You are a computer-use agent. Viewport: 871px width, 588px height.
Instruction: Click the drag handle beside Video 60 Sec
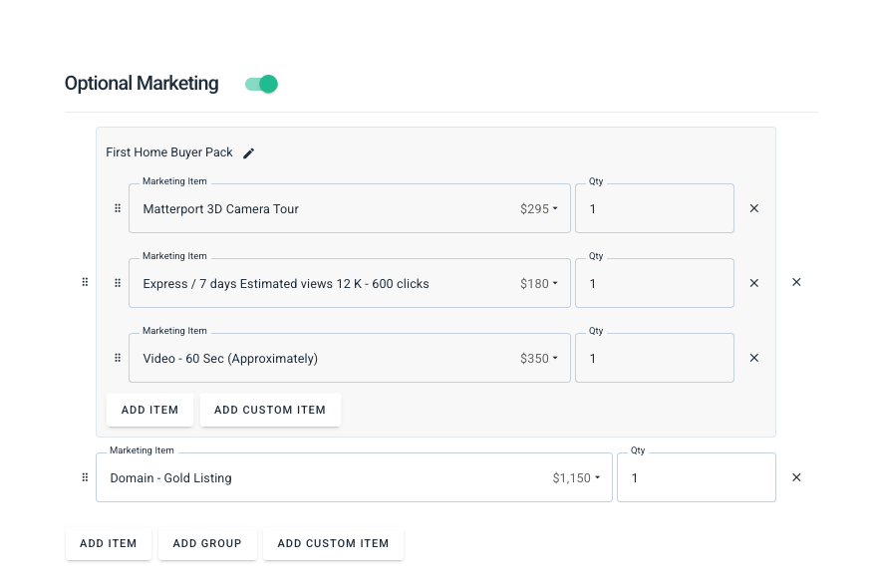point(118,358)
